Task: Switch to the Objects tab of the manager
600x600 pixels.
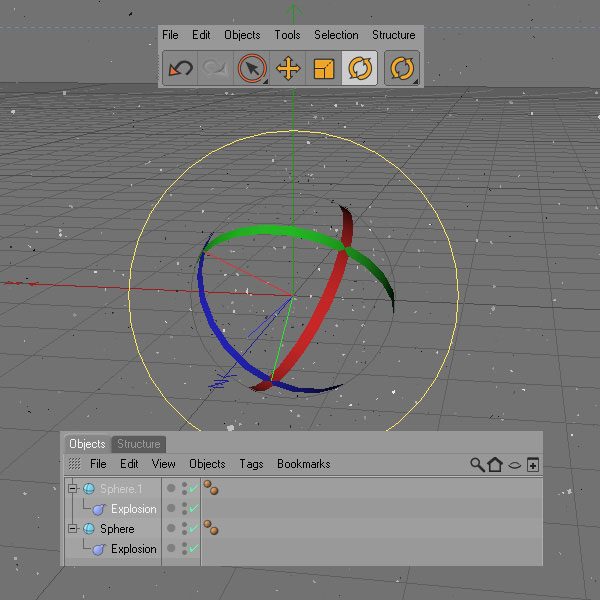Action: pos(87,444)
